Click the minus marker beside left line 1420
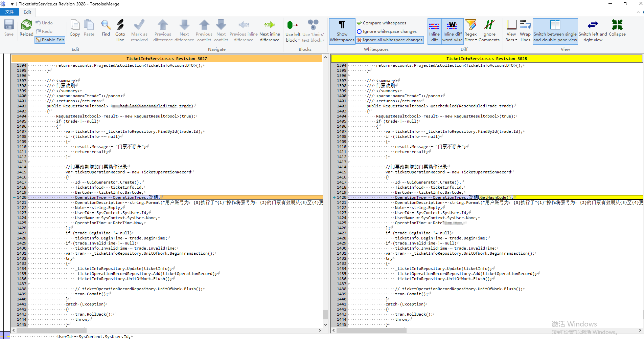 click(x=14, y=197)
